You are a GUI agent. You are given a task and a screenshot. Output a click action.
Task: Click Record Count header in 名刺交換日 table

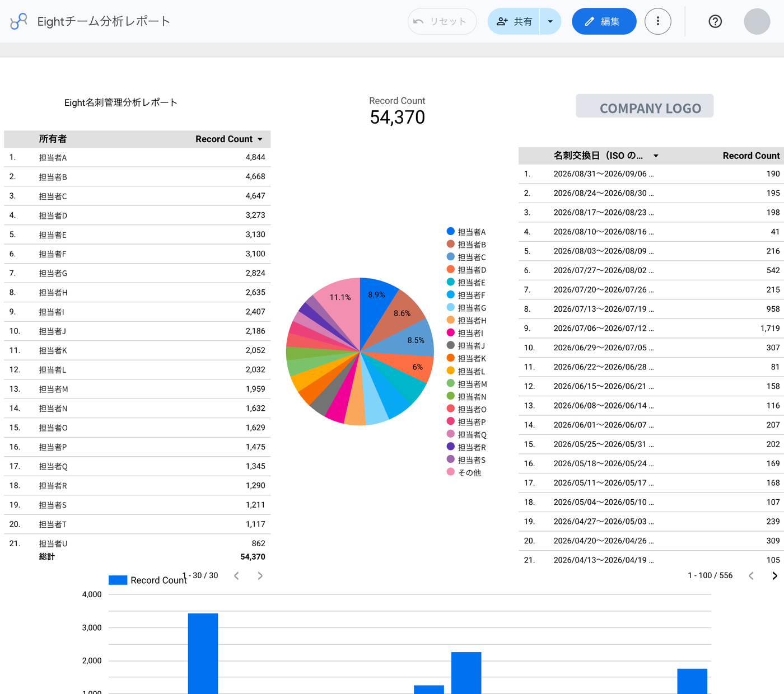(751, 156)
